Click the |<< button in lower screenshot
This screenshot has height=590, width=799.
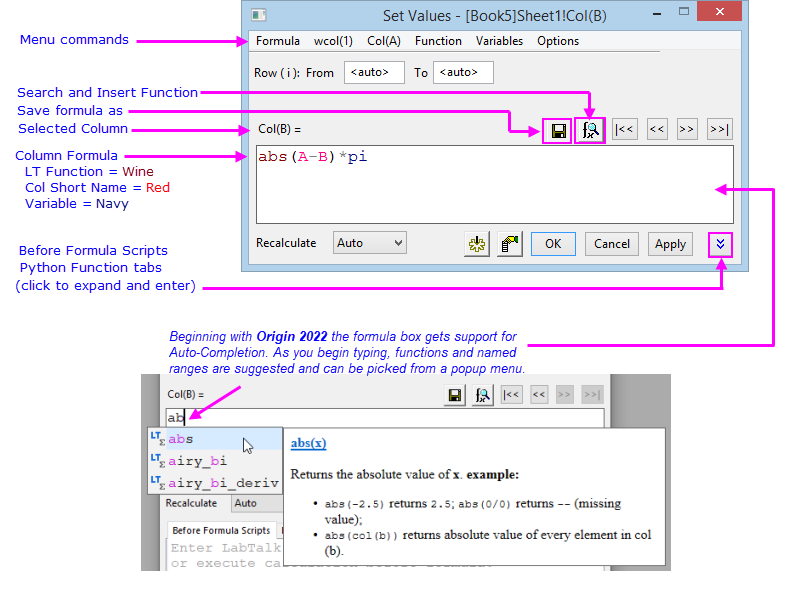click(x=511, y=395)
